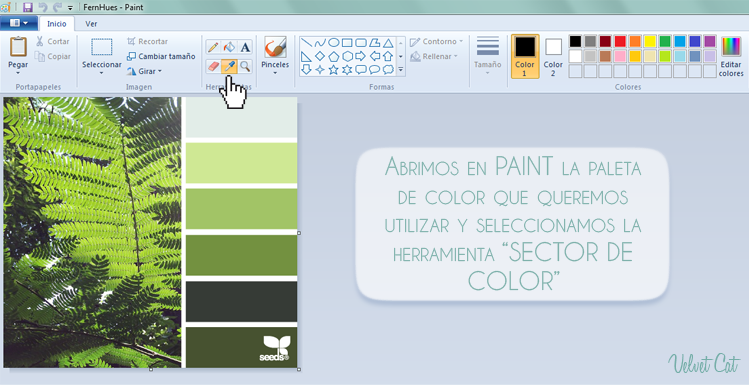Expand the full shapes gallery

(401, 70)
